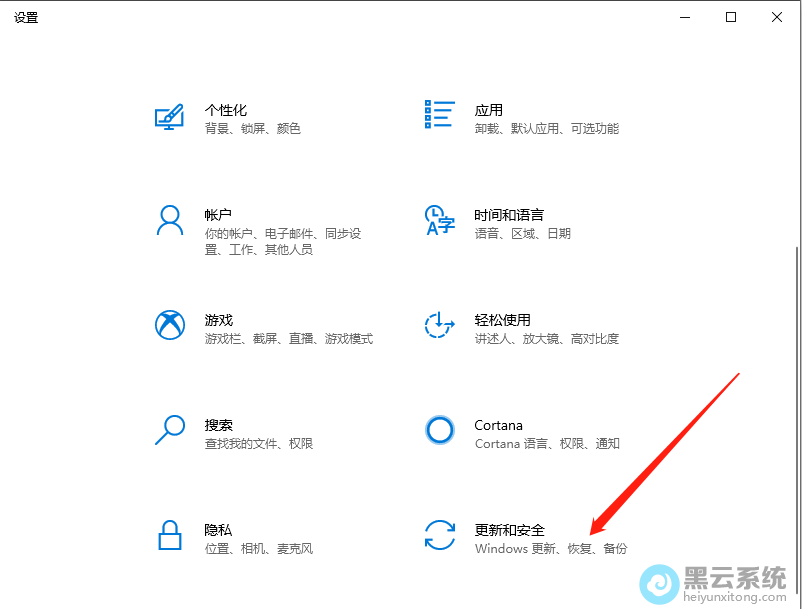802x609 pixels.
Task: Open 帐户 settings via its heading
Action: (218, 215)
